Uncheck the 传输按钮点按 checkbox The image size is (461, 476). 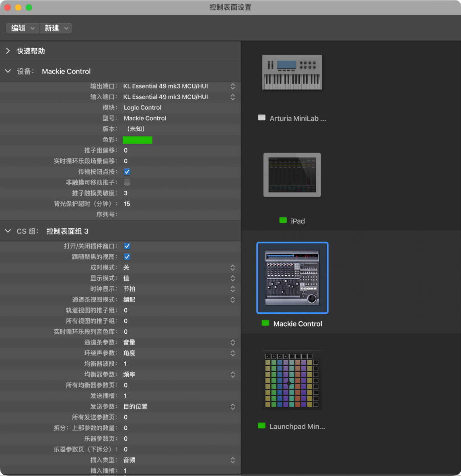click(127, 172)
